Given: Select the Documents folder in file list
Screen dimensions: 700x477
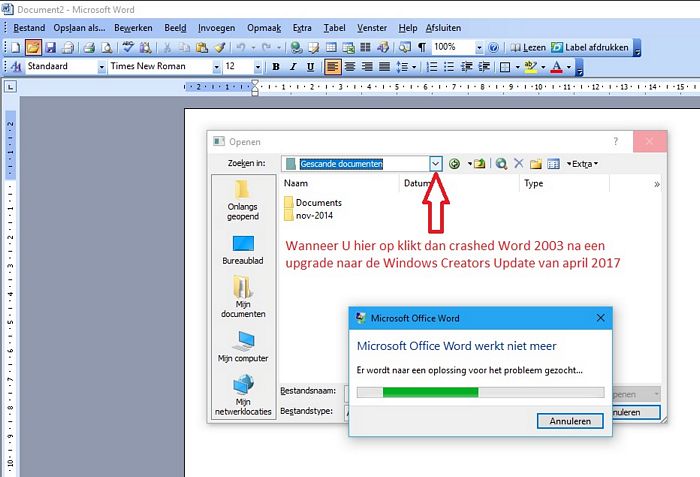Looking at the screenshot, I should pyautogui.click(x=313, y=202).
